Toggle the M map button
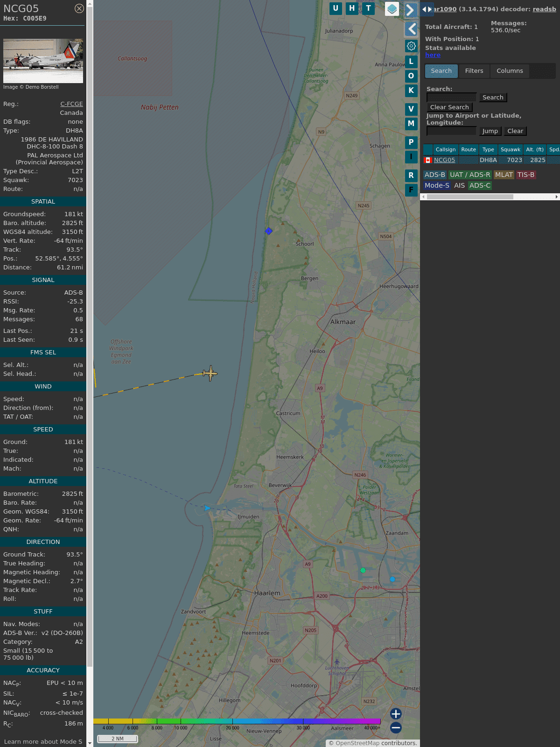This screenshot has height=747, width=560. coord(411,124)
